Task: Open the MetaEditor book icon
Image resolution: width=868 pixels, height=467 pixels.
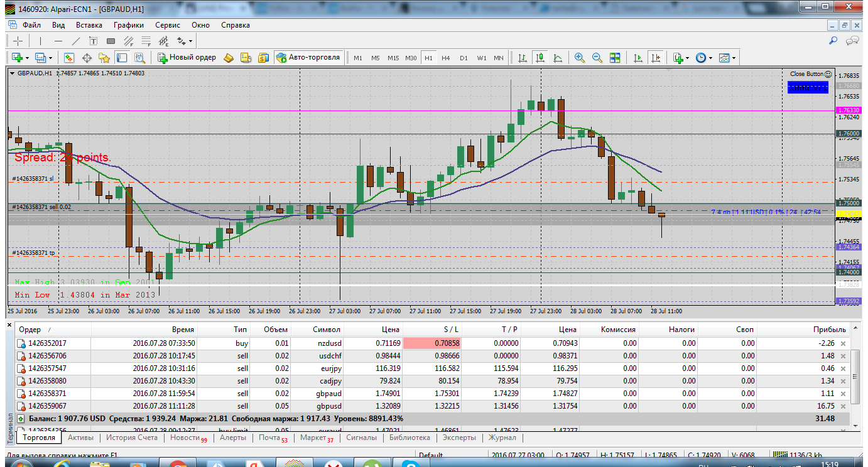Action: [229, 58]
